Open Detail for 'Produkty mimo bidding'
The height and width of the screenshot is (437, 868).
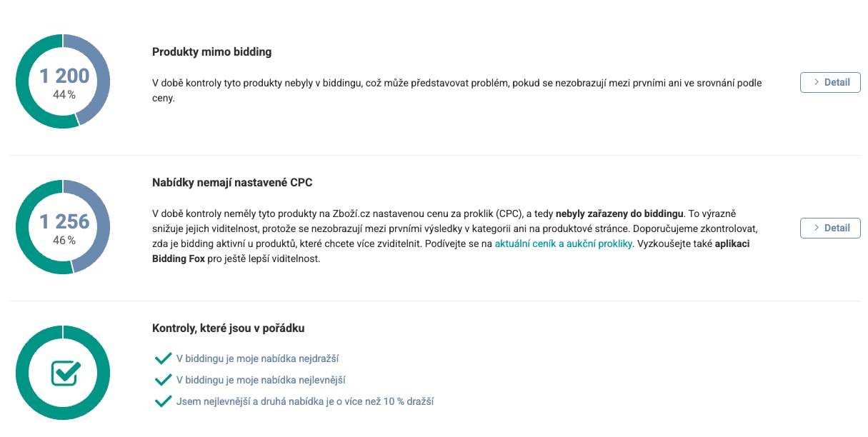click(x=830, y=83)
